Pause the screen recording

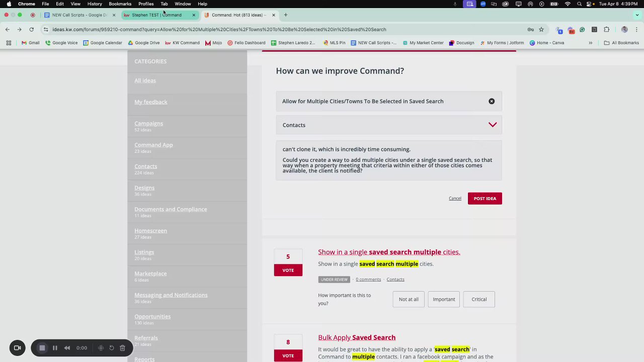click(55, 348)
